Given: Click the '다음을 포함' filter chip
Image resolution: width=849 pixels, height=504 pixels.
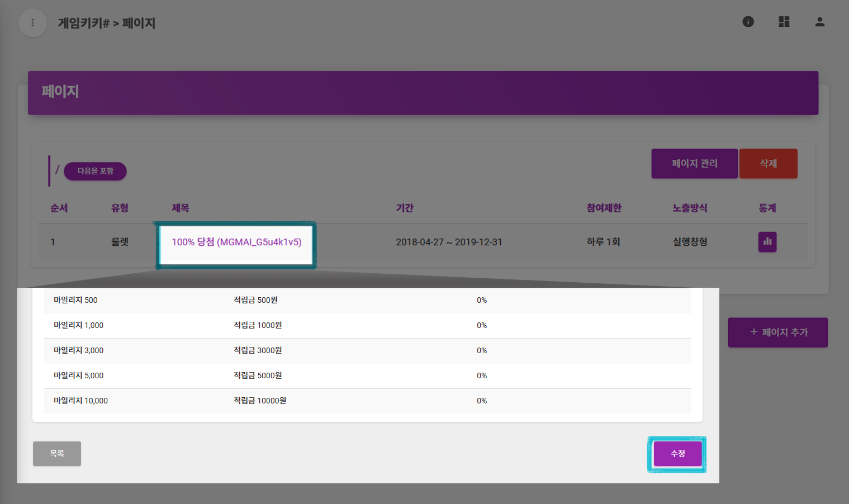Looking at the screenshot, I should [95, 171].
